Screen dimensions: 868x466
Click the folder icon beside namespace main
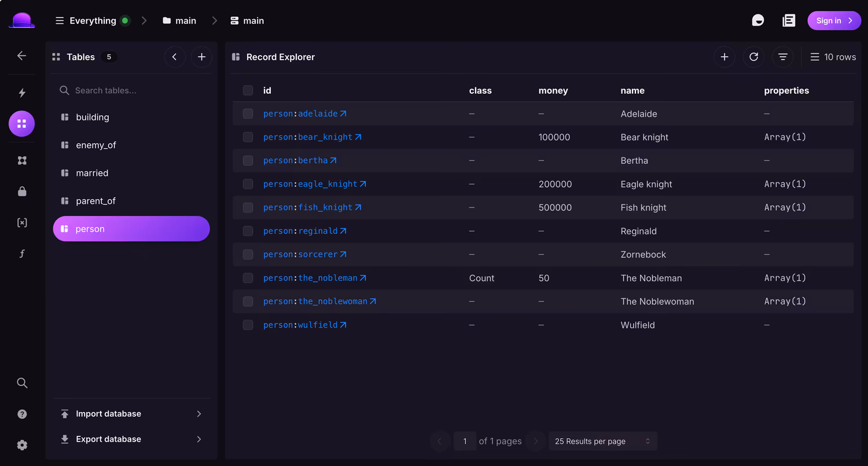tap(167, 21)
